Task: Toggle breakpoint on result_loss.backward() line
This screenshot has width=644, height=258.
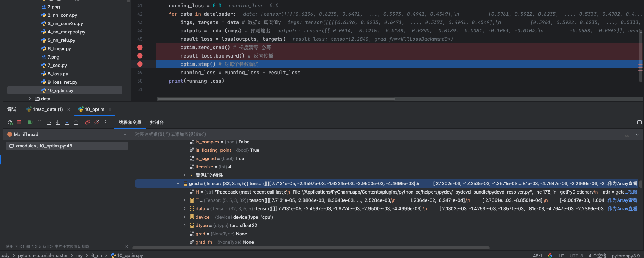Action: 140,56
